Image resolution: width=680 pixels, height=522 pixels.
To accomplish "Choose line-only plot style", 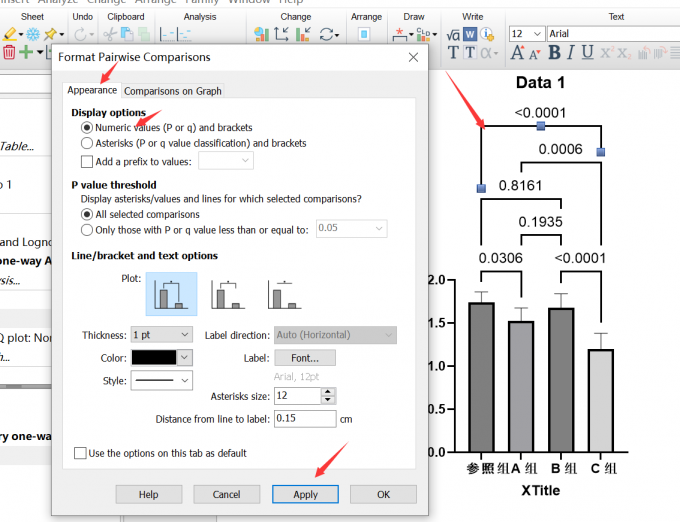I will 284,294.
